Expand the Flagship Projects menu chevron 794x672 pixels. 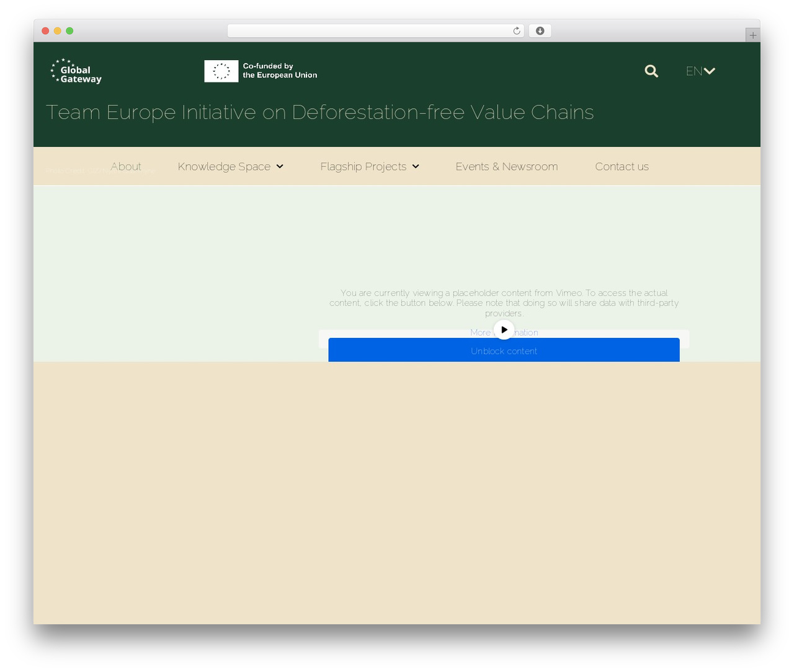pos(416,166)
